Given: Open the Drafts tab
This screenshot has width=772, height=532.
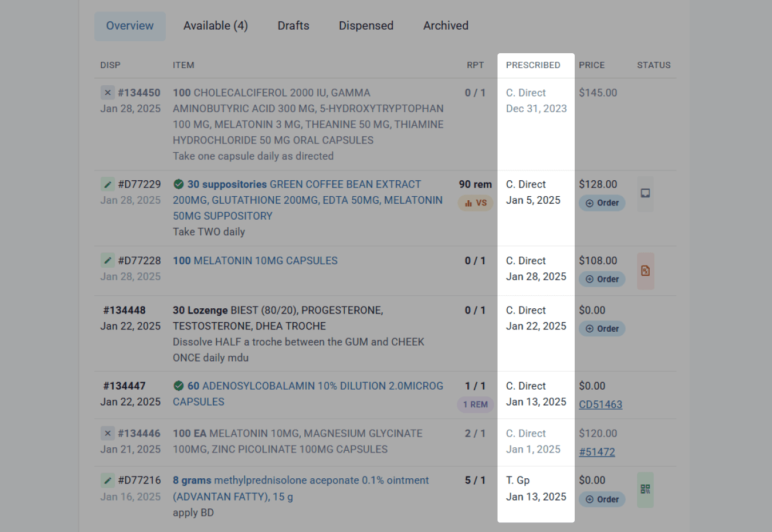Looking at the screenshot, I should (293, 26).
